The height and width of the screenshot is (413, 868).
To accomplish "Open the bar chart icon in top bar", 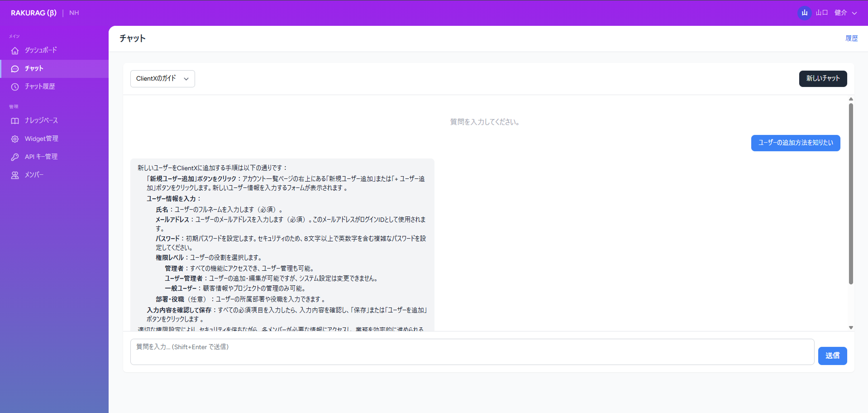I will pos(804,13).
